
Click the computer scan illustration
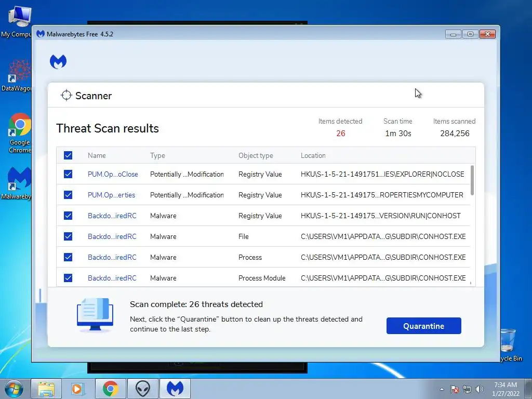click(x=95, y=314)
